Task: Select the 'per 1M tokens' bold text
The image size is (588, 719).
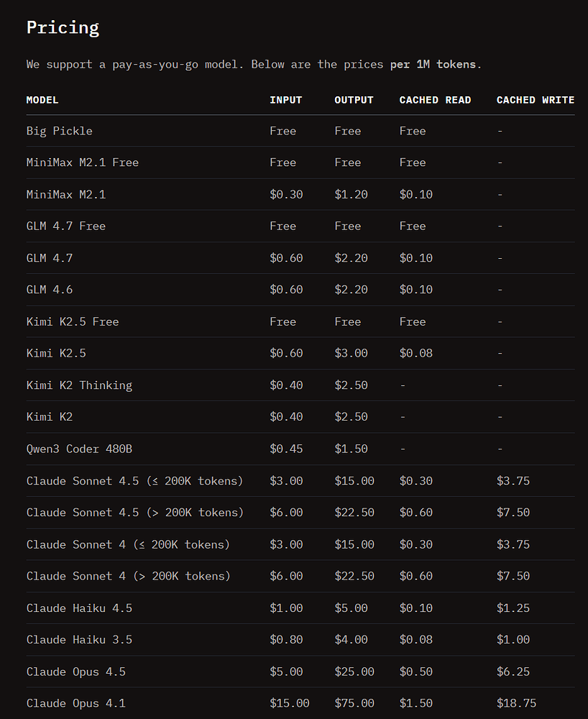Action: [433, 64]
